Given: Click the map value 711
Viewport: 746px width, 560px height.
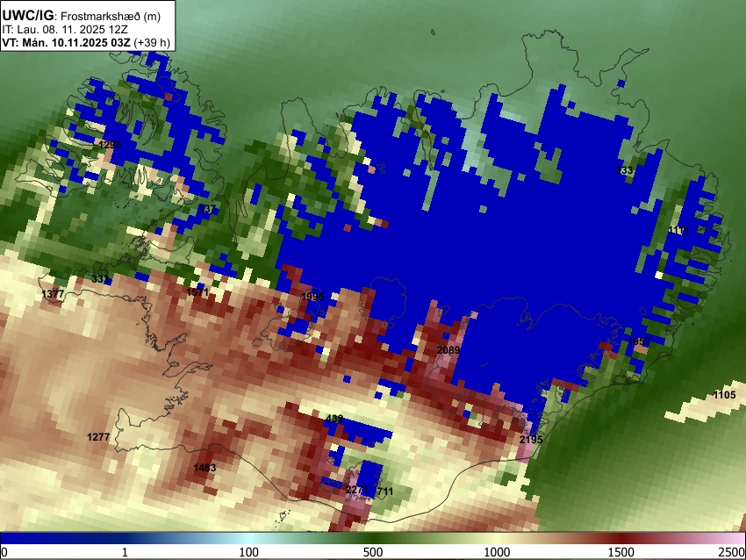Looking at the screenshot, I should 385,491.
